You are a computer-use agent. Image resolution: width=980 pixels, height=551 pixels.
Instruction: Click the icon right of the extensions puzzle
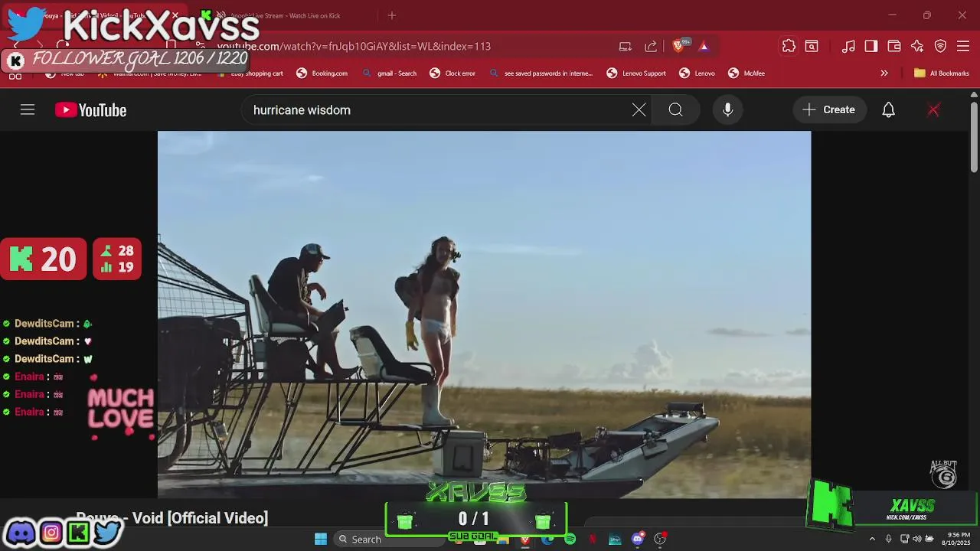[812, 46]
